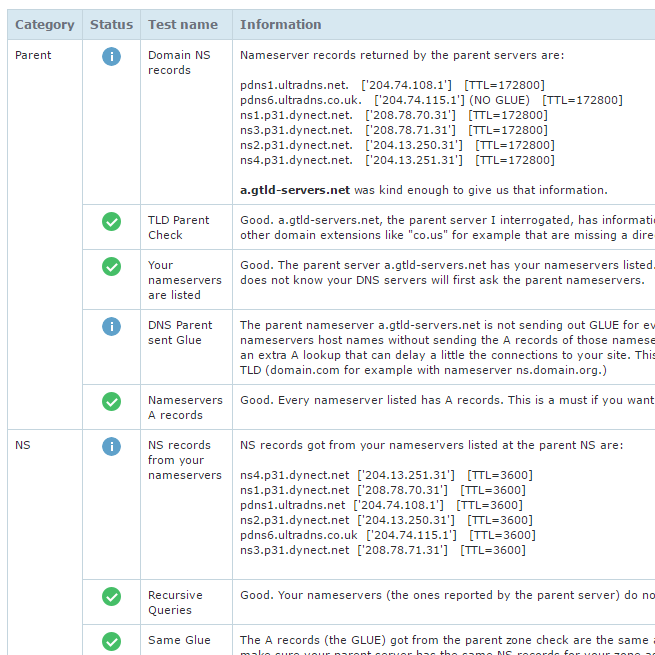Click the green check for Recursive Queries

pyautogui.click(x=112, y=597)
